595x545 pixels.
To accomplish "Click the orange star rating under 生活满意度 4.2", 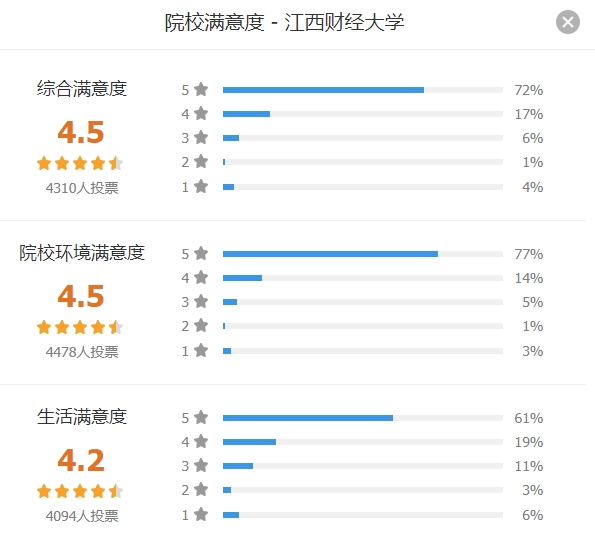I will click(x=80, y=491).
